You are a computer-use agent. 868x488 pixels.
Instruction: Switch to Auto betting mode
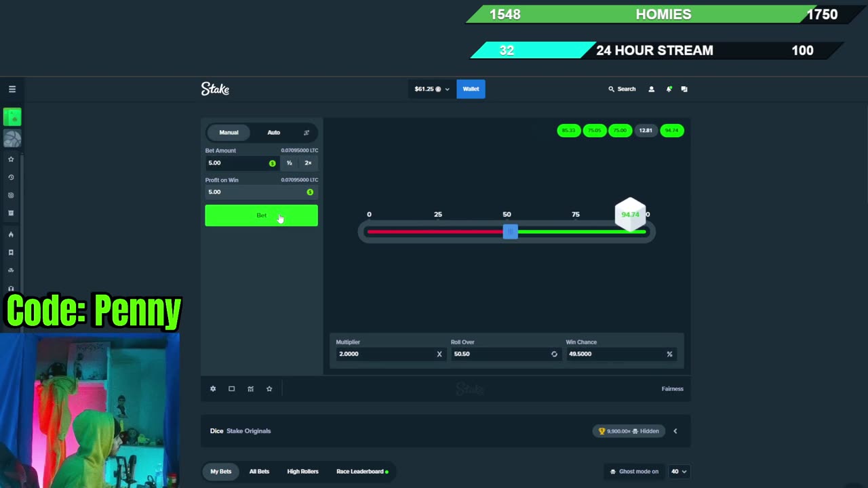(x=274, y=132)
